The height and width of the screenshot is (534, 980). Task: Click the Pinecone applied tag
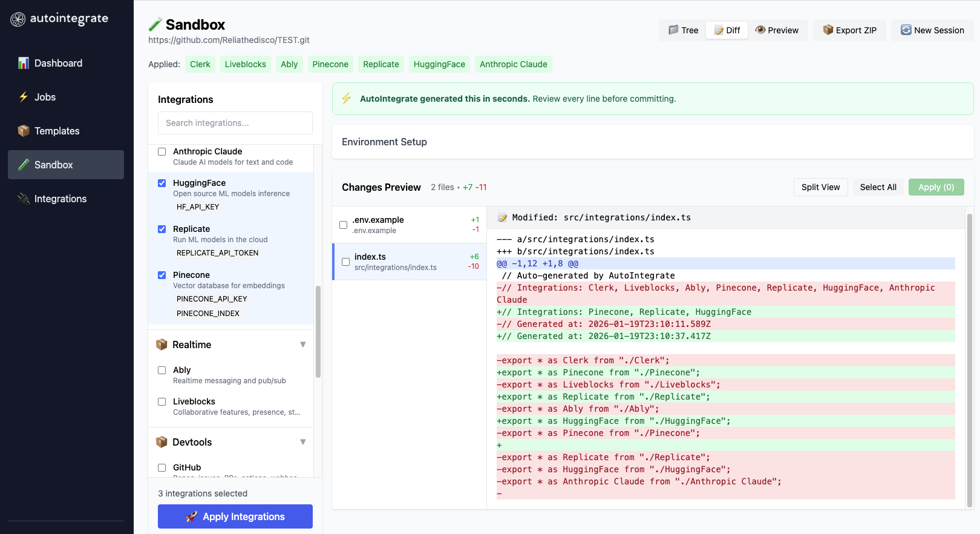[330, 64]
